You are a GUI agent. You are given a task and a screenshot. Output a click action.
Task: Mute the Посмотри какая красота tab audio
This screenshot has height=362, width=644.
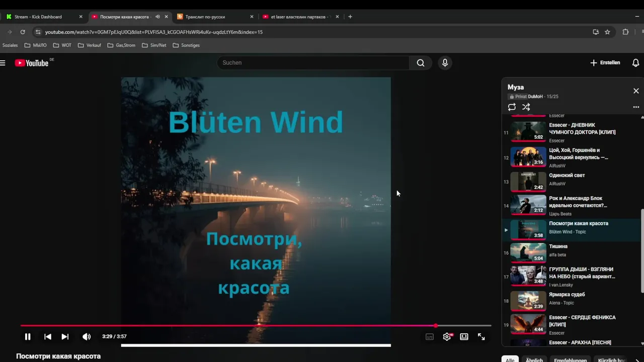pos(157,17)
